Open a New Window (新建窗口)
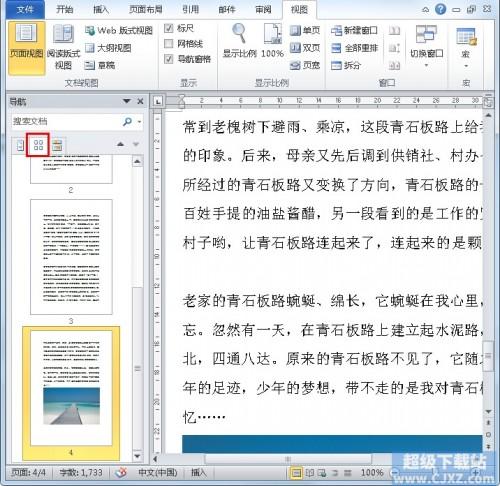The height and width of the screenshot is (486, 500). 354,31
